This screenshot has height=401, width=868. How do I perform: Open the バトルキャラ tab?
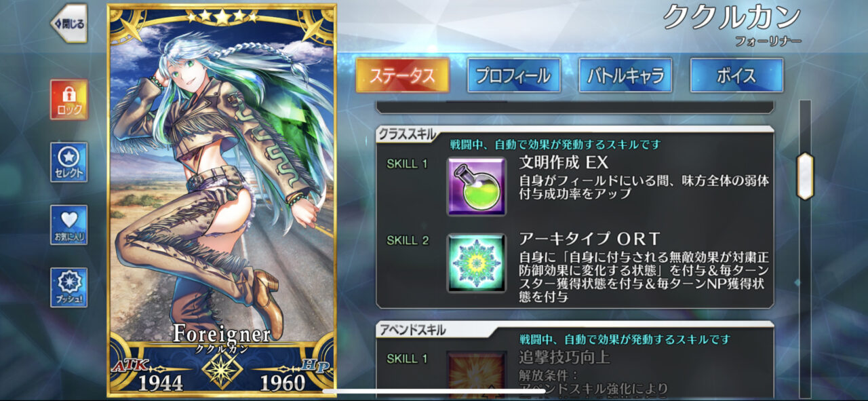[x=625, y=75]
